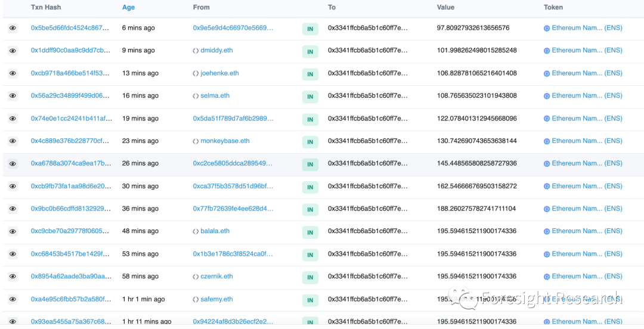Image resolution: width=644 pixels, height=329 pixels.
Task: Open details eye icon for txn 0x8954a62aade3ba90aa
Action: click(13, 277)
